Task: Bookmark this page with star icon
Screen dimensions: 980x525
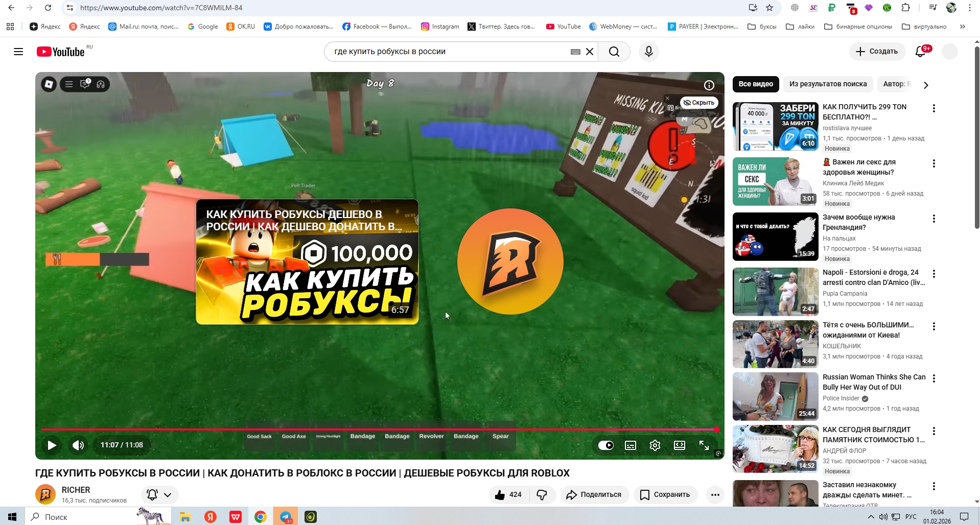Action: pyautogui.click(x=769, y=8)
